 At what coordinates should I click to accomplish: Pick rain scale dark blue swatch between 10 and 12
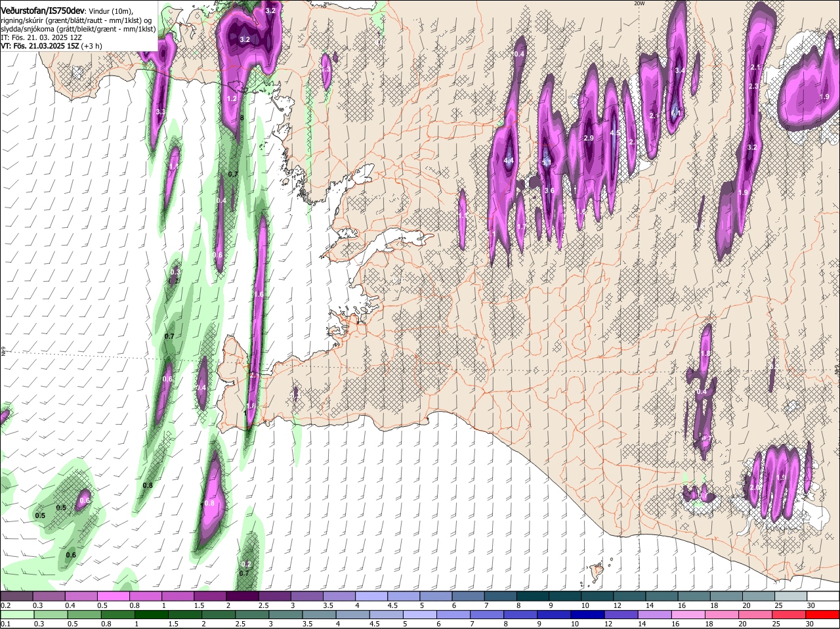[x=589, y=615]
